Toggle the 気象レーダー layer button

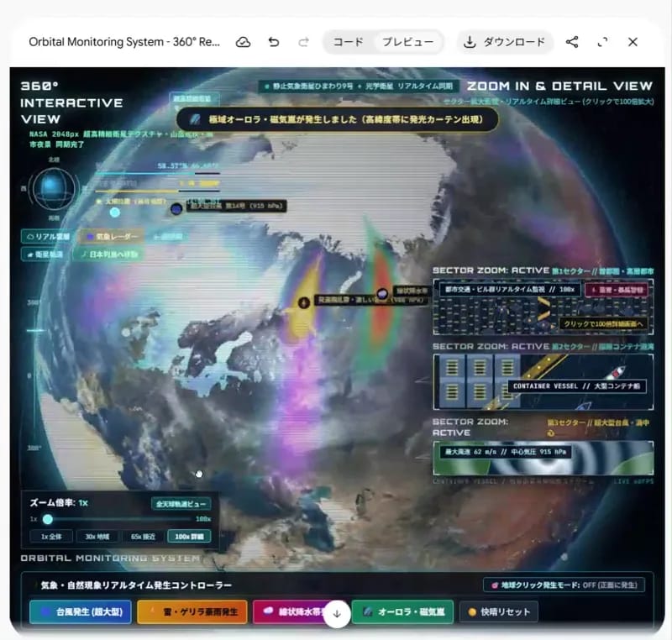click(x=113, y=237)
